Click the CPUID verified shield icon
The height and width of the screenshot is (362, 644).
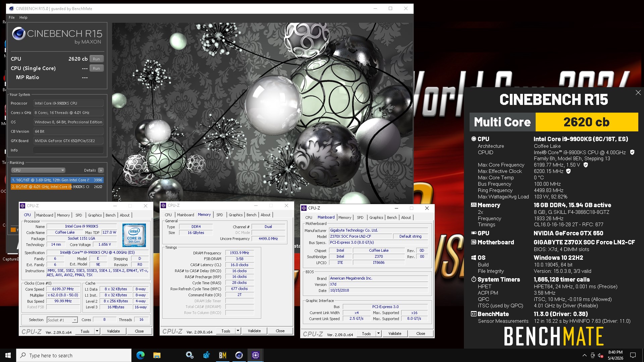(x=632, y=152)
